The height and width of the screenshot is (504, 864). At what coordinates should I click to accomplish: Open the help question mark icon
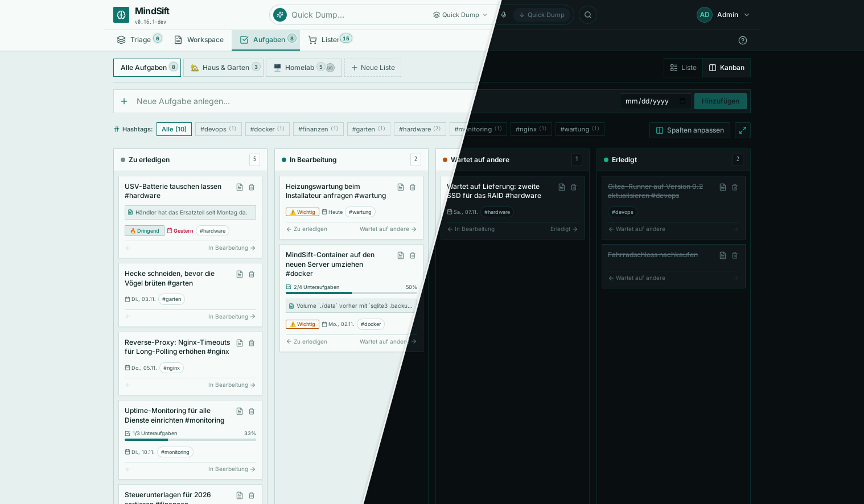click(x=743, y=40)
